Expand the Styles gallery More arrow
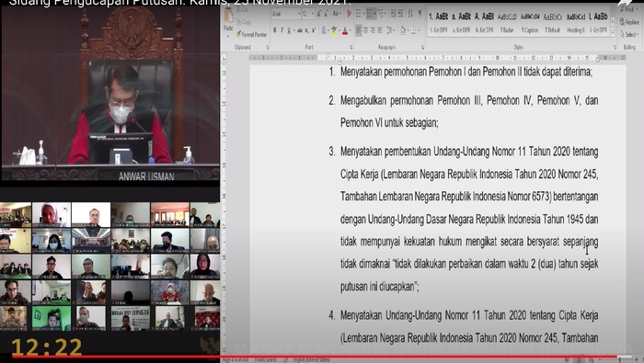 tap(613, 32)
